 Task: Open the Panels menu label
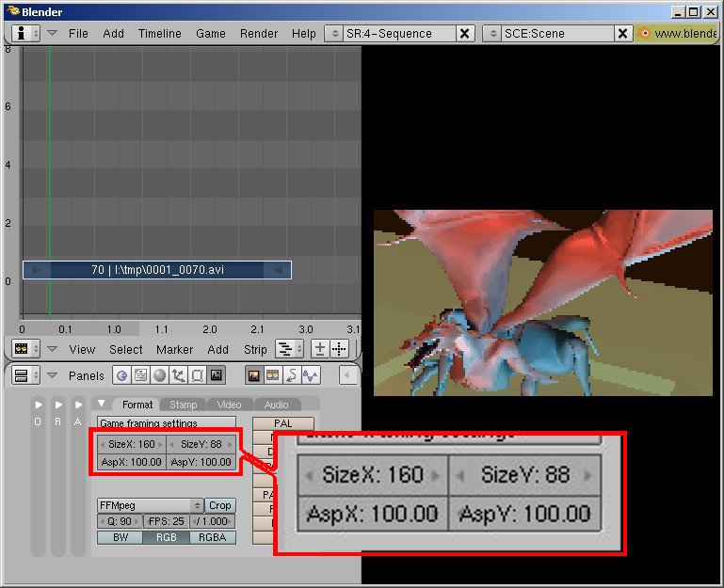click(86, 375)
